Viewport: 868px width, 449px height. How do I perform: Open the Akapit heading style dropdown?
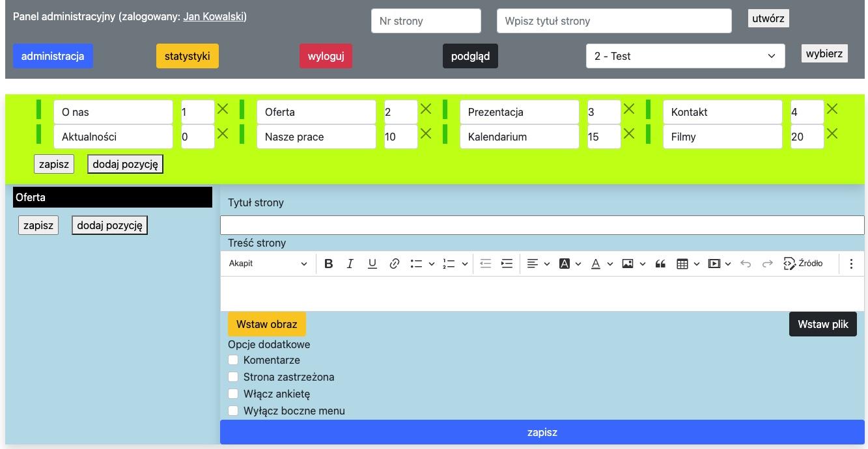point(268,264)
